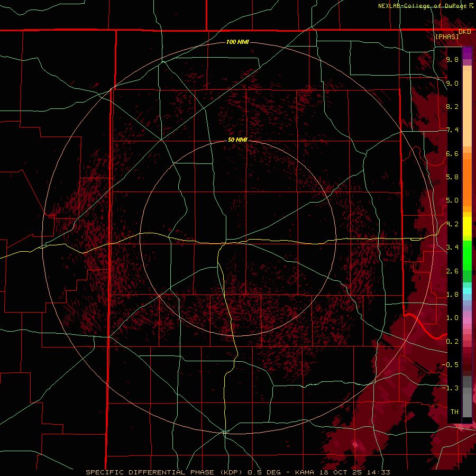Image resolution: width=476 pixels, height=476 pixels.
Task: Click the 9.0 legend value
Action: 452,83
